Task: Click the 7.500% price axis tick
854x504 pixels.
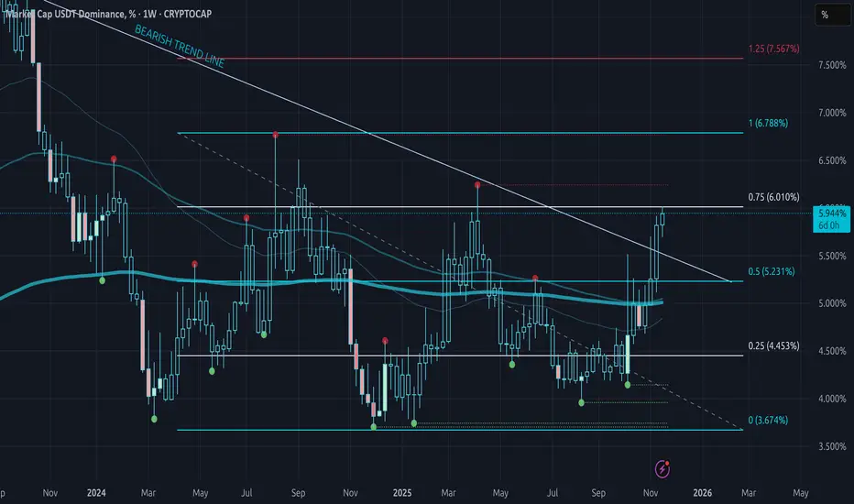Action: [832, 65]
